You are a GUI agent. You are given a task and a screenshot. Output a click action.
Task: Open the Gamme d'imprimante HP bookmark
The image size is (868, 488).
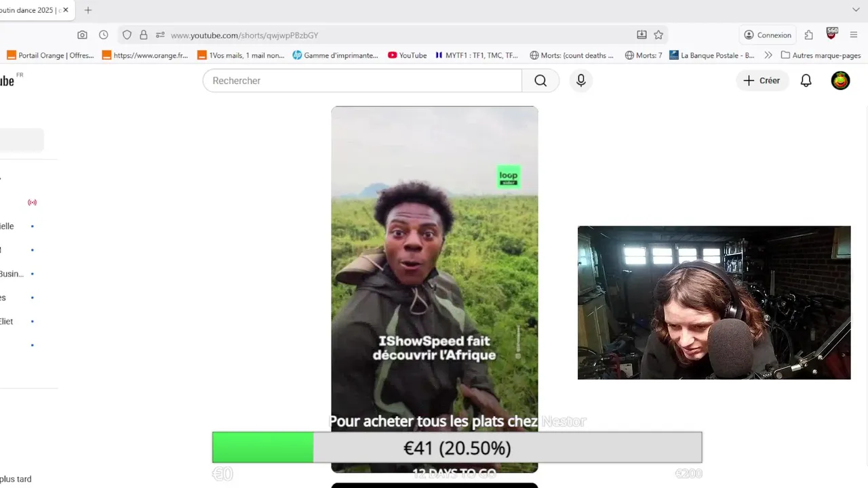335,56
